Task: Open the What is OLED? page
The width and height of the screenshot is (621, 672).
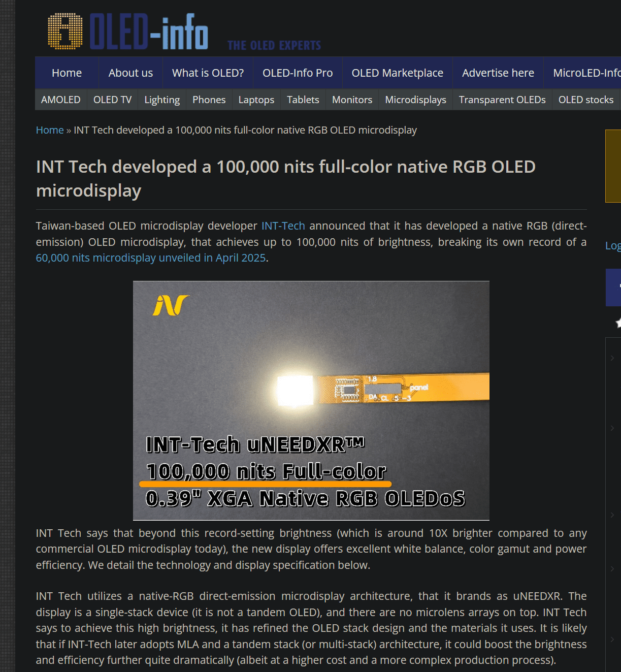Action: point(207,73)
